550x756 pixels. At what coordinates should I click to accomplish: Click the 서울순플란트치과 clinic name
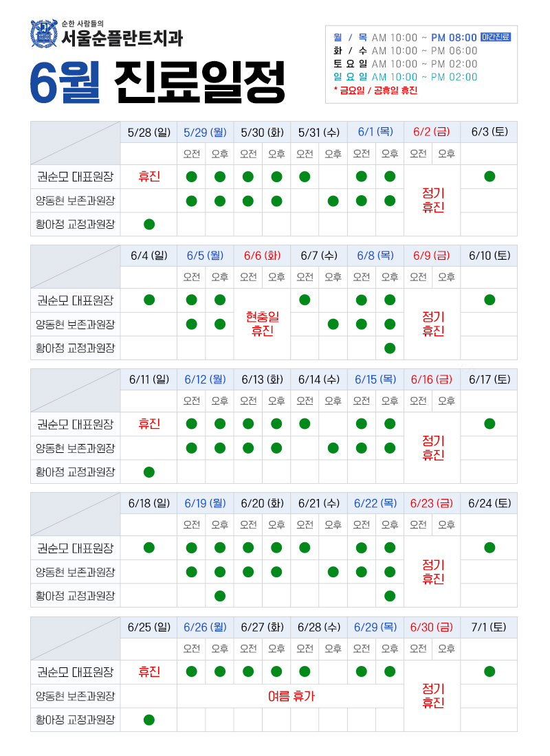pyautogui.click(x=122, y=38)
